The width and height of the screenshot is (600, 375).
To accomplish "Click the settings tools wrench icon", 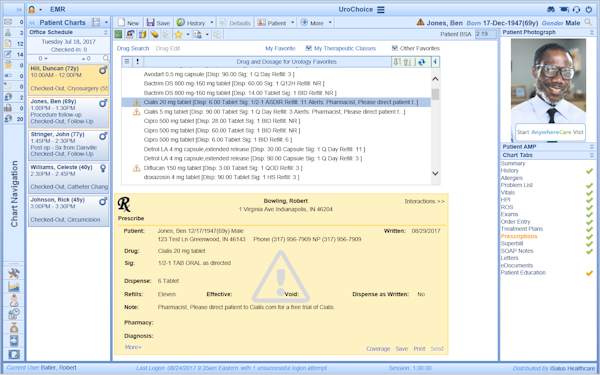I will 14,273.
